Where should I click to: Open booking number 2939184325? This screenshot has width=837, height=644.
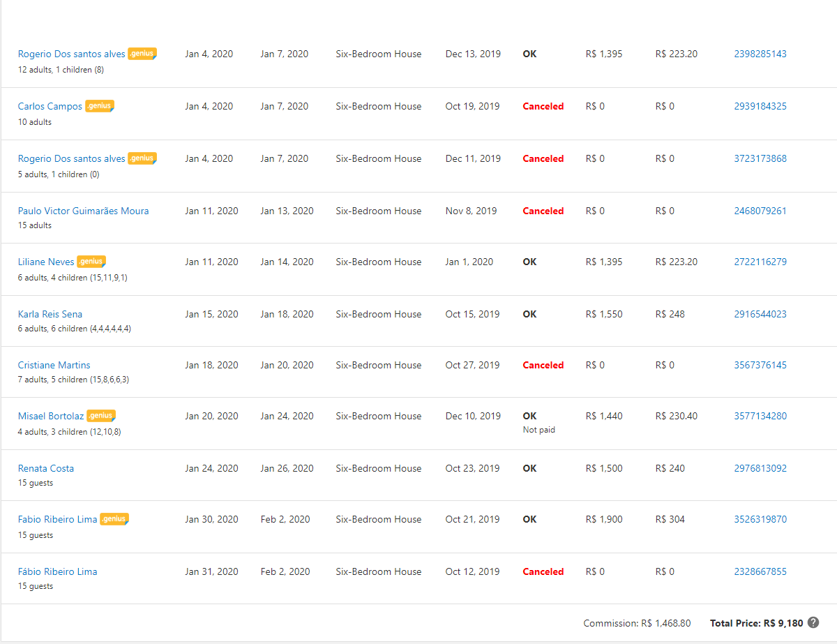(760, 107)
